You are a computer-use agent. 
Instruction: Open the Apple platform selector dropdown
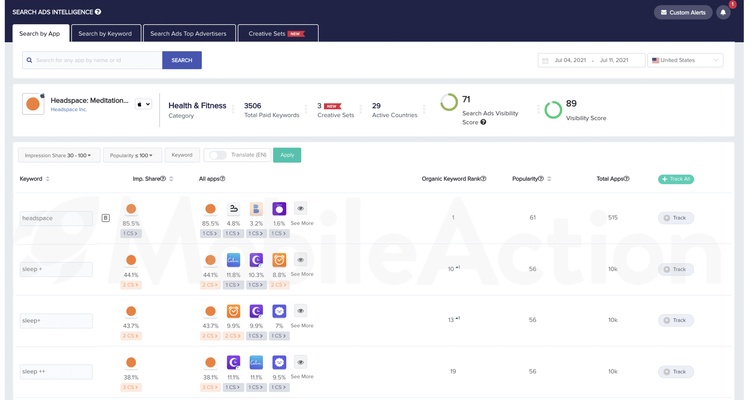143,104
